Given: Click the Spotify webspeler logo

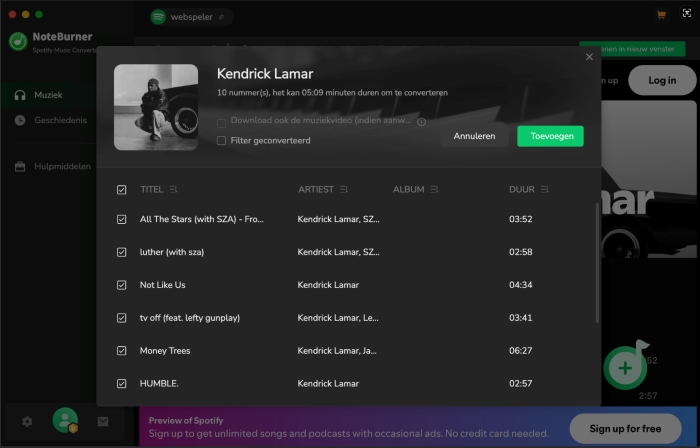Looking at the screenshot, I should click(158, 17).
